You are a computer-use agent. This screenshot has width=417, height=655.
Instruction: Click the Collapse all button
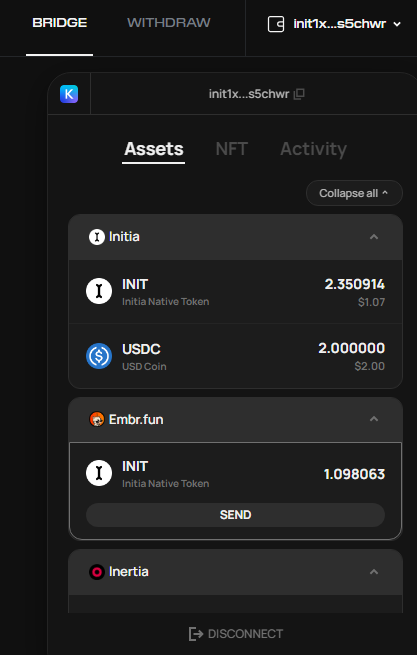(x=354, y=193)
